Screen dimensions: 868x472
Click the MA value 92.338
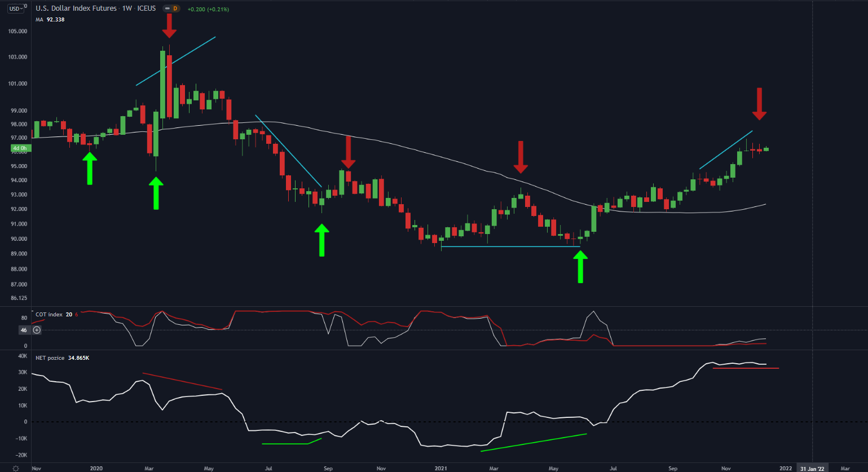(x=55, y=20)
